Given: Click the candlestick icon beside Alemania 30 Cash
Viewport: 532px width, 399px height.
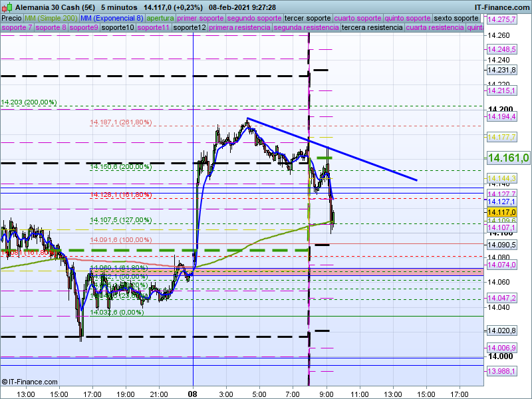Looking at the screenshot, I should click(7, 7).
